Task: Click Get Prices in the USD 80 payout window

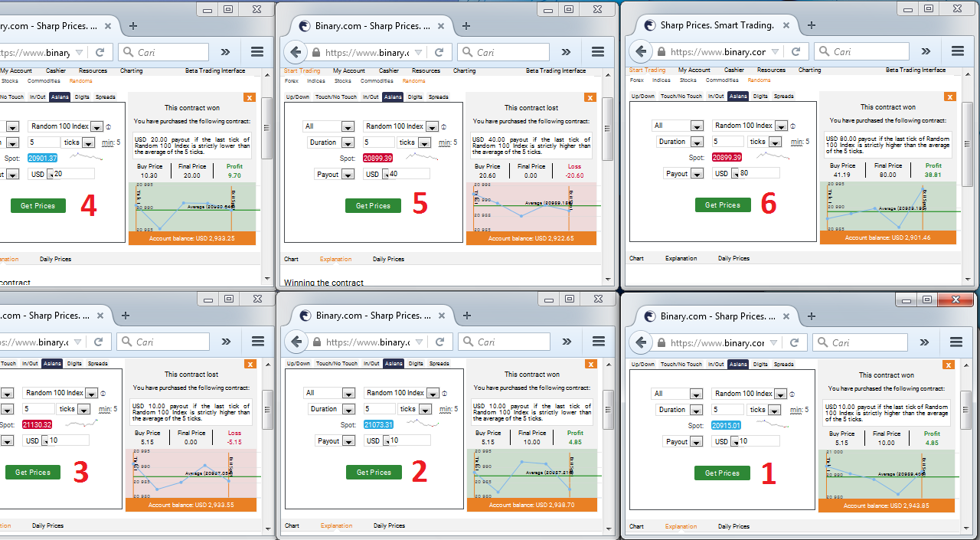Action: point(723,205)
